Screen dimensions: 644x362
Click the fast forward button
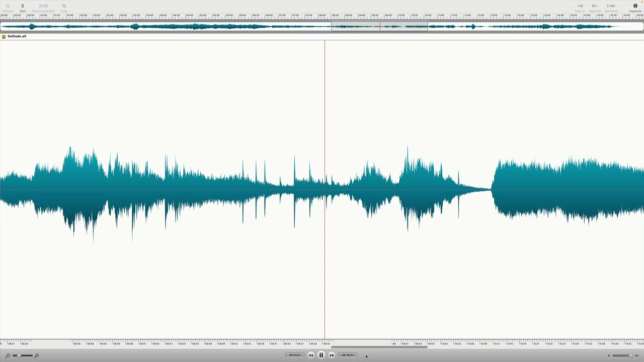click(x=332, y=355)
